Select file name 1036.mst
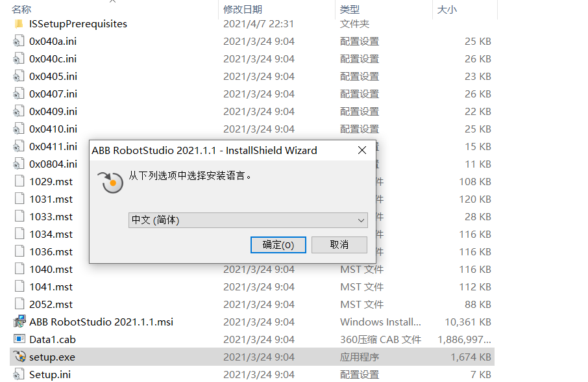The image size is (588, 382). [51, 252]
